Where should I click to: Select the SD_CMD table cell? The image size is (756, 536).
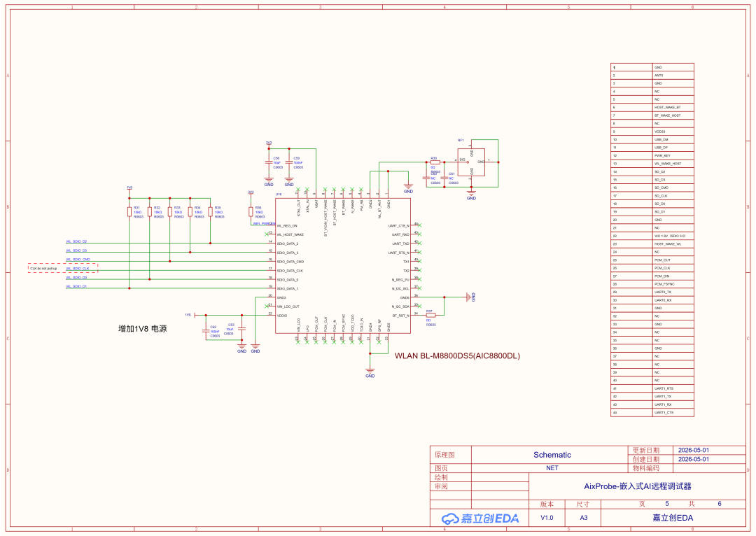pyautogui.click(x=673, y=188)
